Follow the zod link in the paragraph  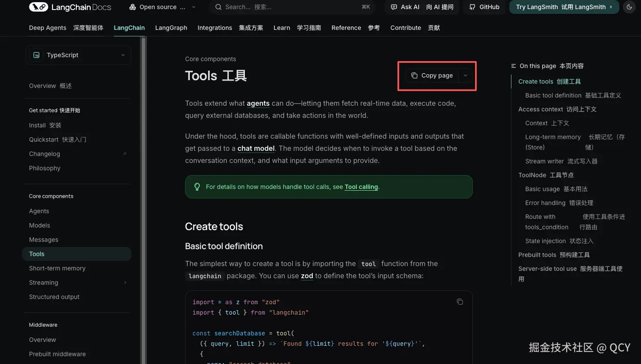[307, 276]
